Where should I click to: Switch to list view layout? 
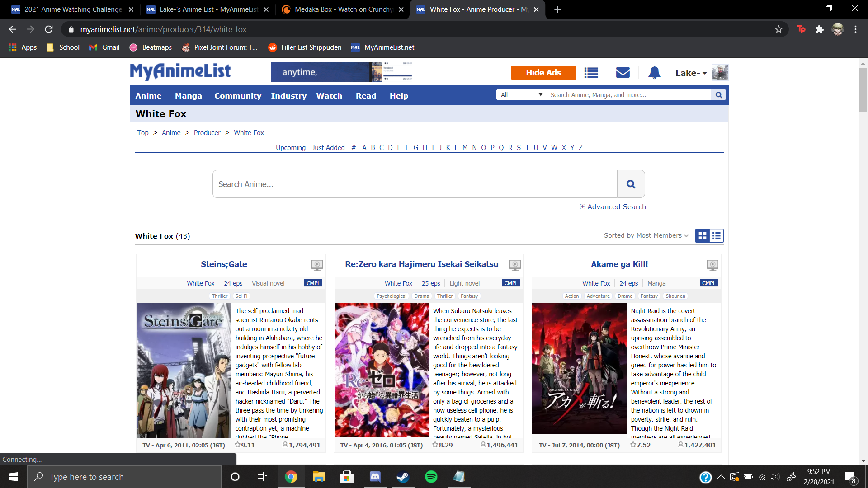click(x=717, y=235)
